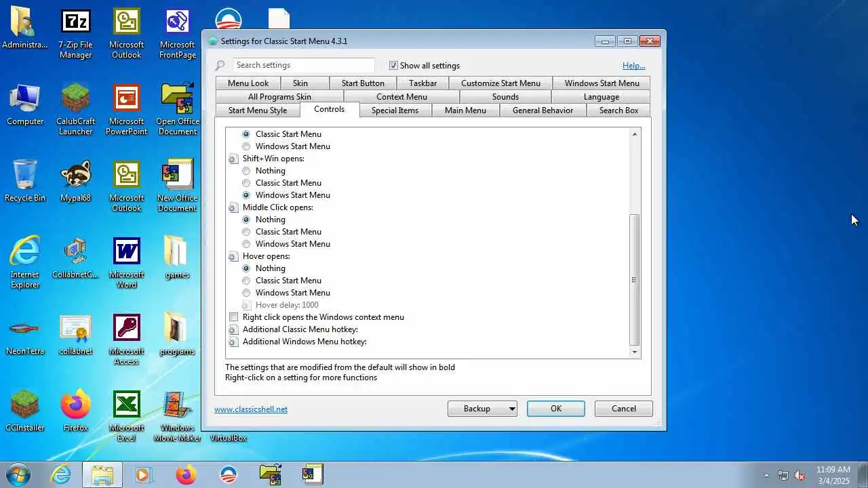
Task: Click the volume icon in system tray
Action: (x=800, y=475)
